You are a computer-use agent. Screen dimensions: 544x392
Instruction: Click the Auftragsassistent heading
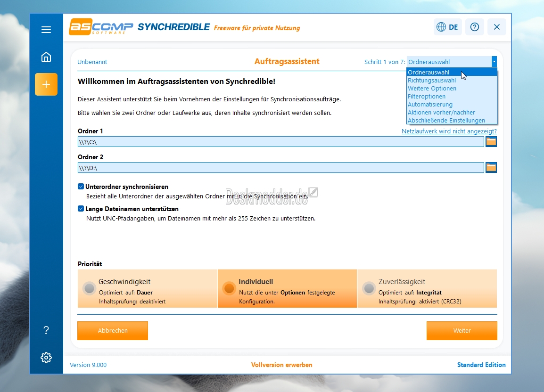click(x=287, y=61)
